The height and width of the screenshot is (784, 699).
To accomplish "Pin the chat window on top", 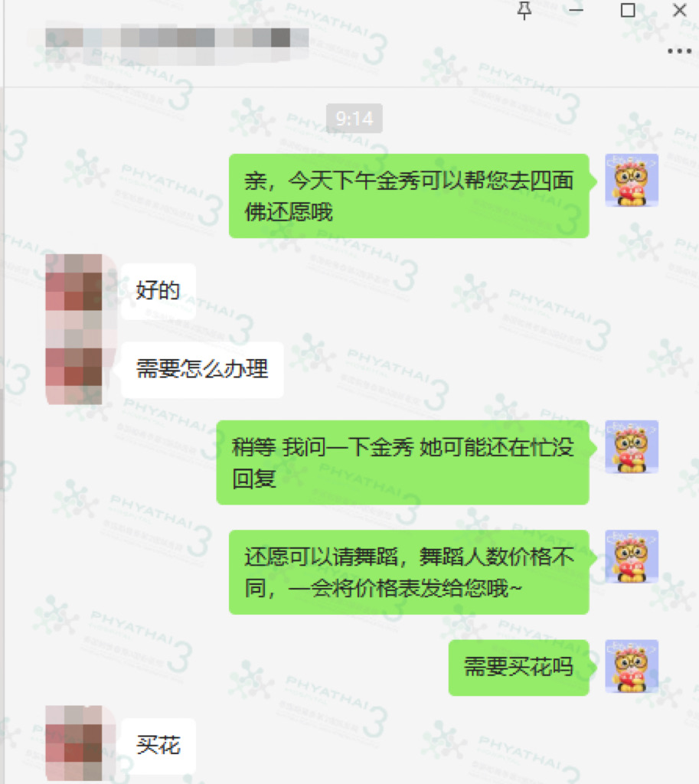I will pos(524,10).
